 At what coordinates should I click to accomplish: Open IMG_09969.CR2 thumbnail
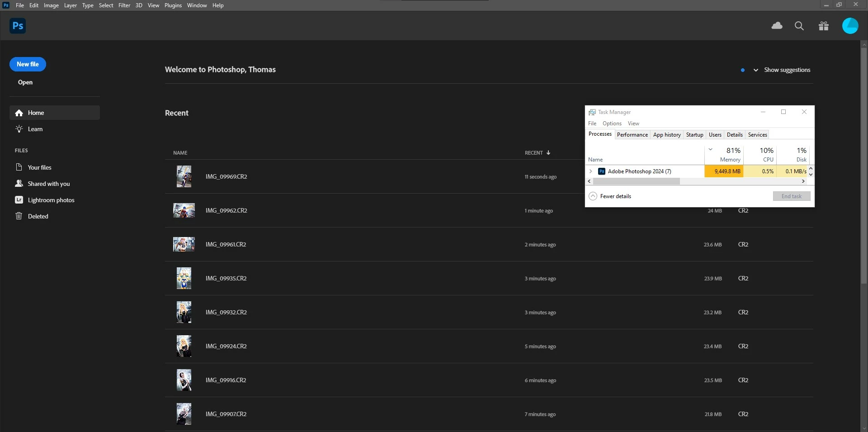click(x=184, y=176)
